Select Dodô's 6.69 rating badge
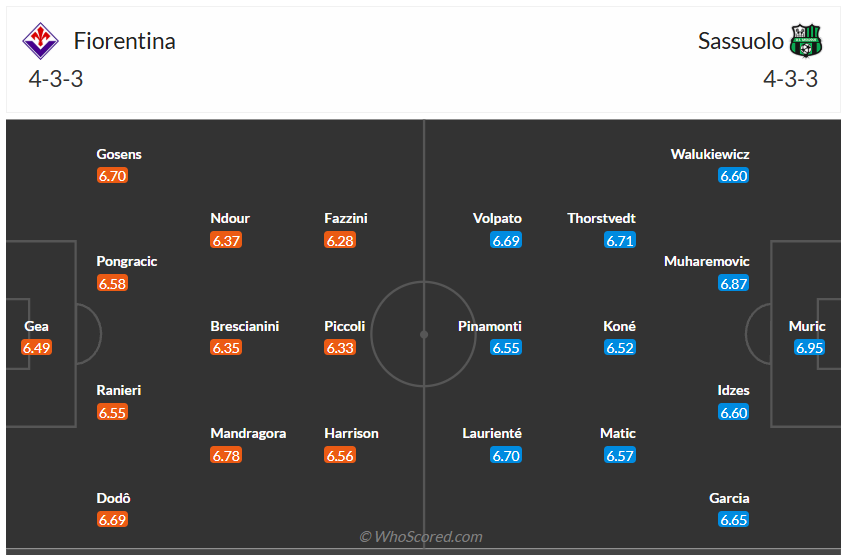 tap(113, 520)
